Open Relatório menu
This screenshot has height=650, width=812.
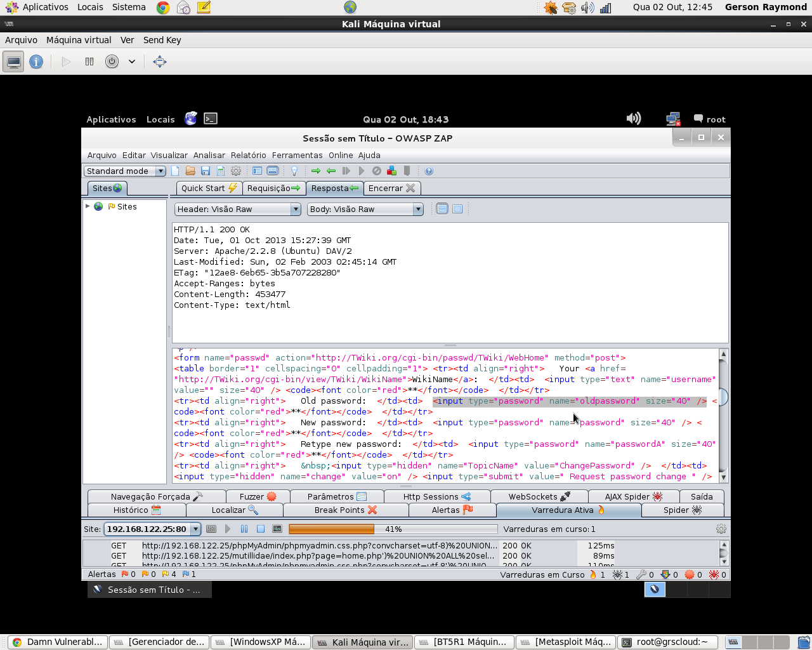[249, 155]
